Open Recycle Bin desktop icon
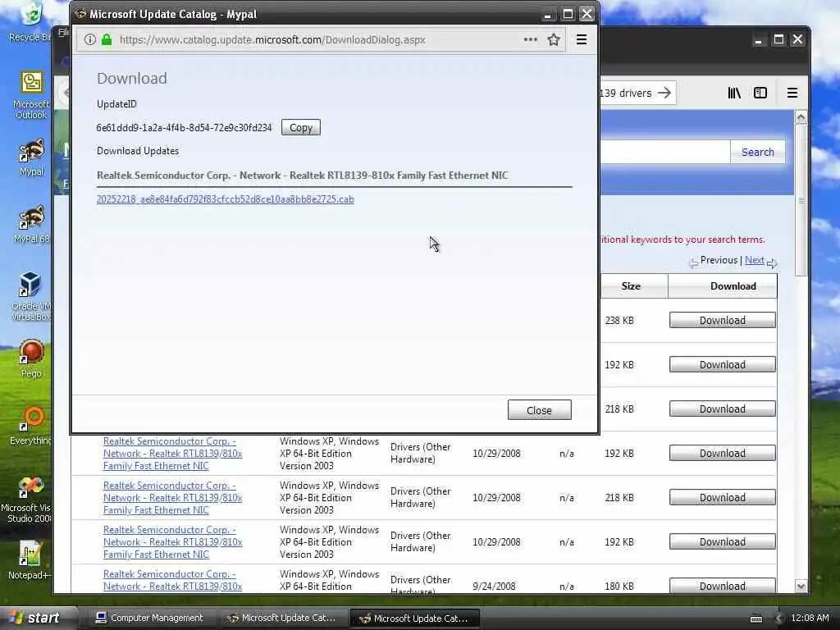Screen dimensions: 840x630 30,22
